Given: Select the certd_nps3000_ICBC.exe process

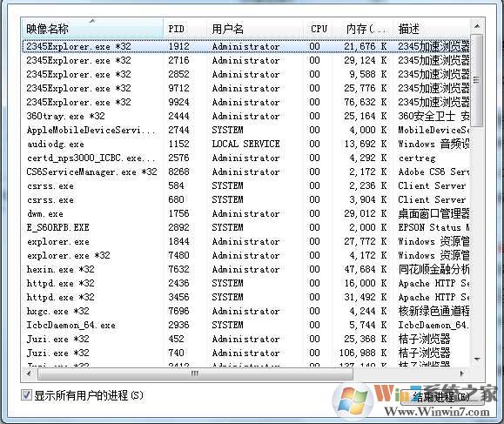Looking at the screenshot, I should pyautogui.click(x=245, y=158).
